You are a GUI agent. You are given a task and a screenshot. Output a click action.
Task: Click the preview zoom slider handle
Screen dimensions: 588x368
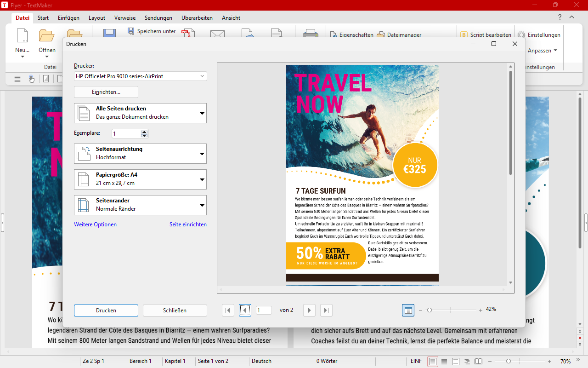click(x=430, y=310)
